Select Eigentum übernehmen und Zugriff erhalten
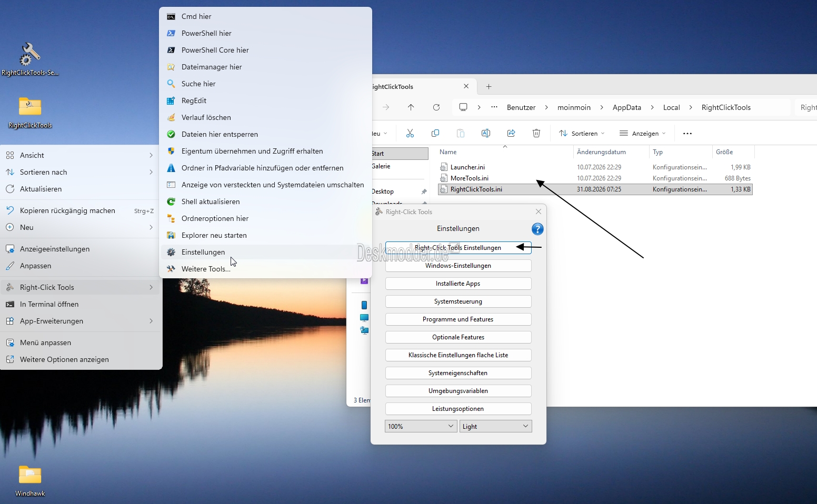817x504 pixels. click(x=265, y=151)
